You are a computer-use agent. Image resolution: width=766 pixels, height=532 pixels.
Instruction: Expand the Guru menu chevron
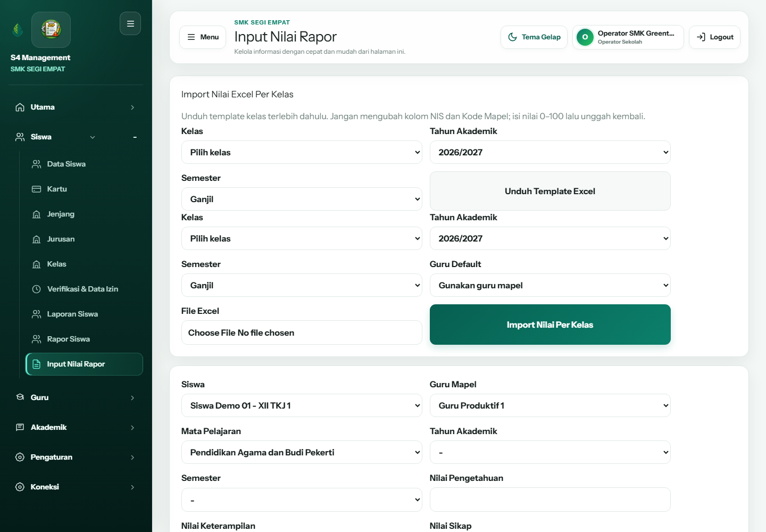pyautogui.click(x=132, y=398)
